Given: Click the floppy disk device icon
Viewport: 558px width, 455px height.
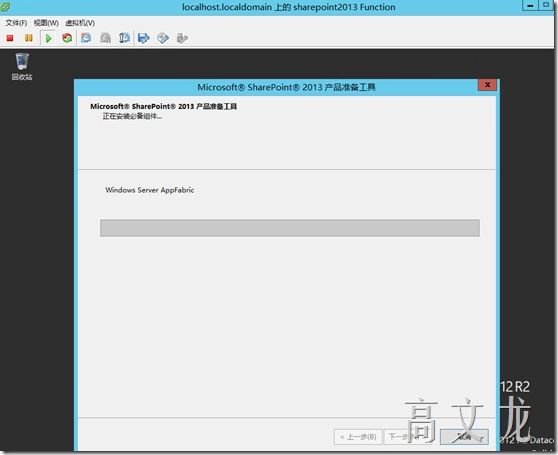Looking at the screenshot, I should point(143,38).
